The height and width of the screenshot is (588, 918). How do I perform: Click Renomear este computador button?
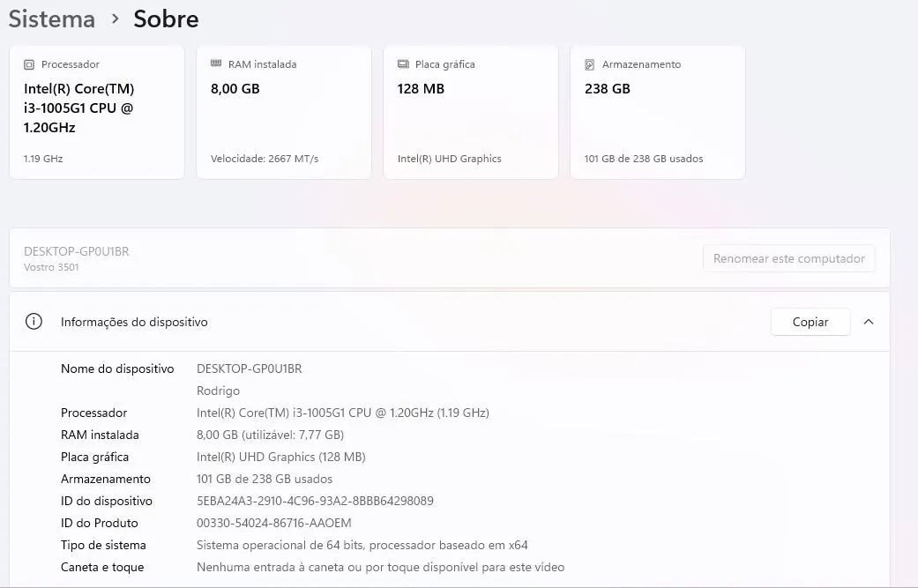[788, 258]
